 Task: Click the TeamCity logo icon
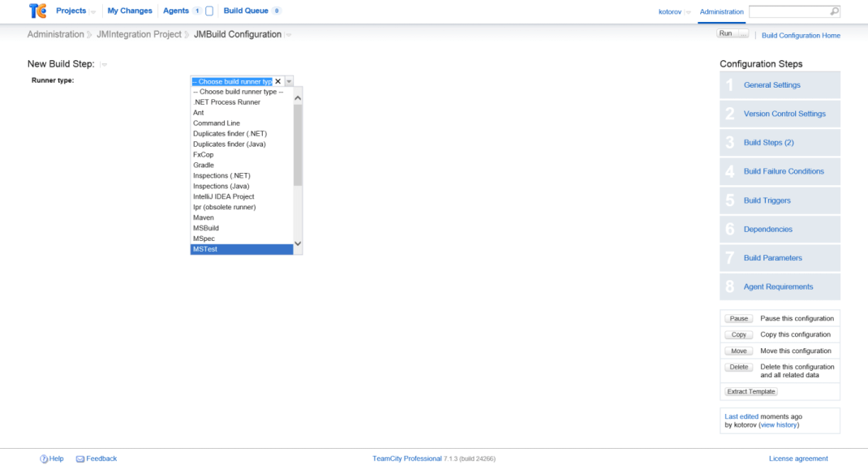[37, 11]
